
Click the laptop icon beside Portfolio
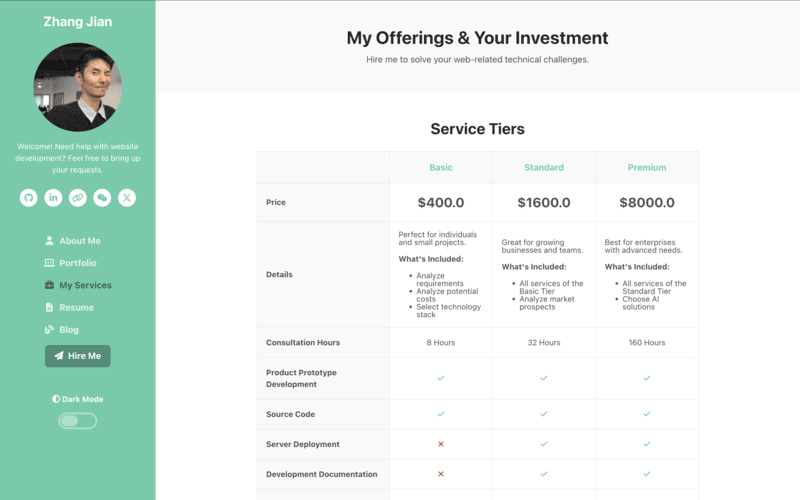pyautogui.click(x=50, y=263)
